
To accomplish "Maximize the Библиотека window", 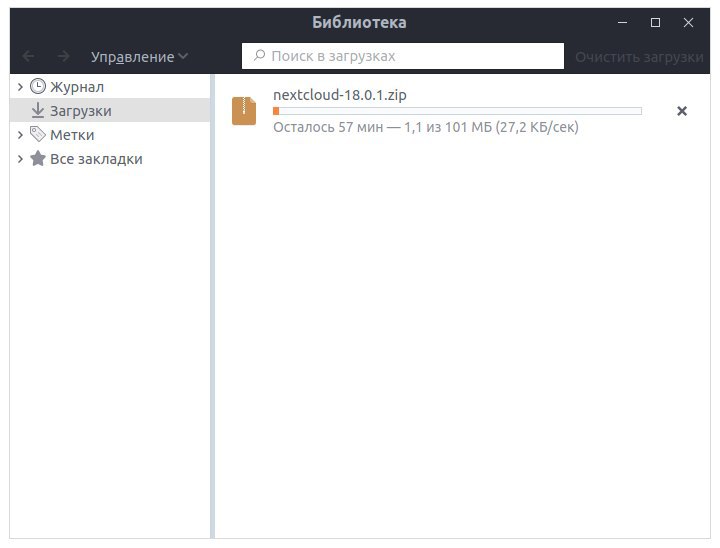I will pos(655,22).
